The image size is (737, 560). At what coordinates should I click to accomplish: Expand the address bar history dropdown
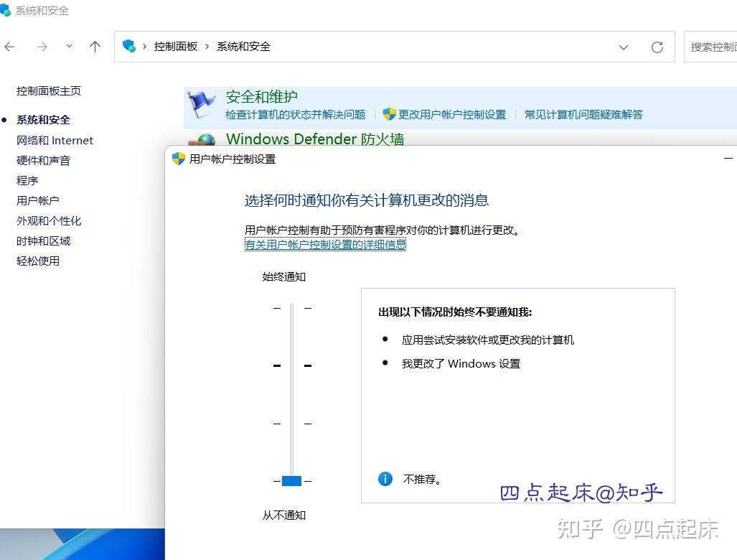point(624,47)
